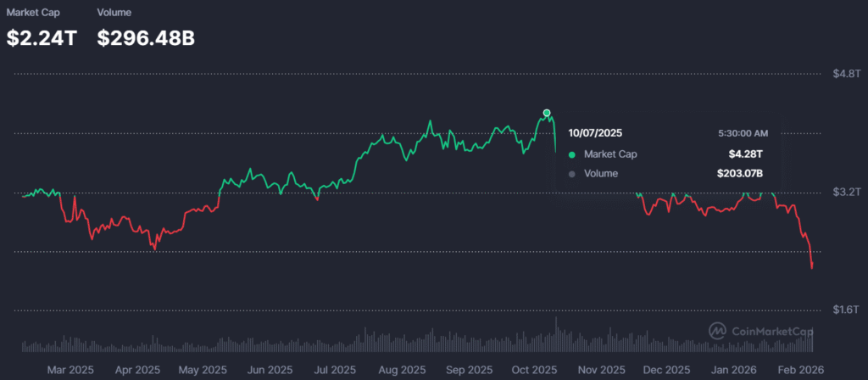Click the CoinMarketCap watermark logo icon
This screenshot has height=380, width=868.
tap(717, 330)
